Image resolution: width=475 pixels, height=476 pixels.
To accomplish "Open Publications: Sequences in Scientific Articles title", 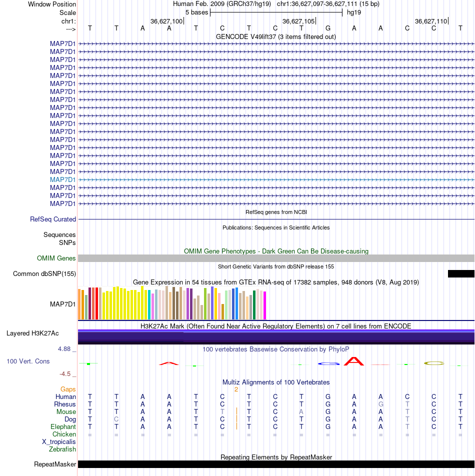I will point(276,227).
